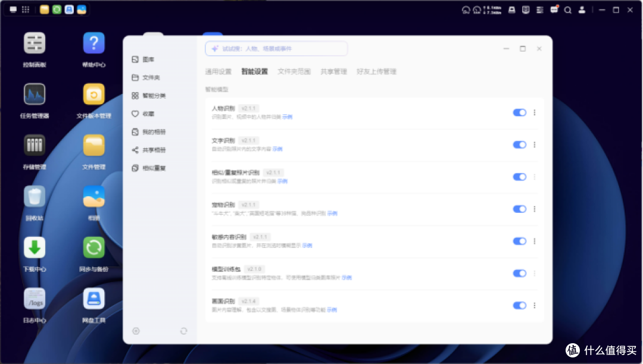This screenshot has height=364, width=643.
Task: Click 示例 link under 相似/重复照片识别
Action: 283,181
